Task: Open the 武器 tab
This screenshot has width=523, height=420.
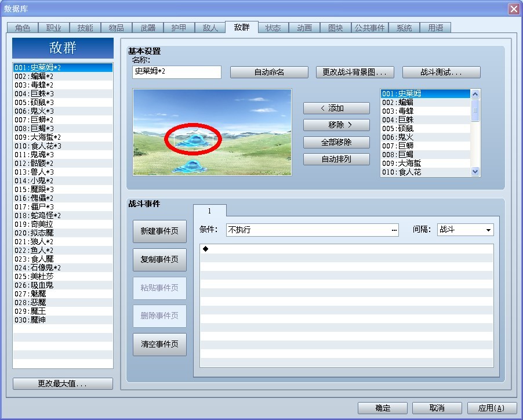Action: [148, 28]
